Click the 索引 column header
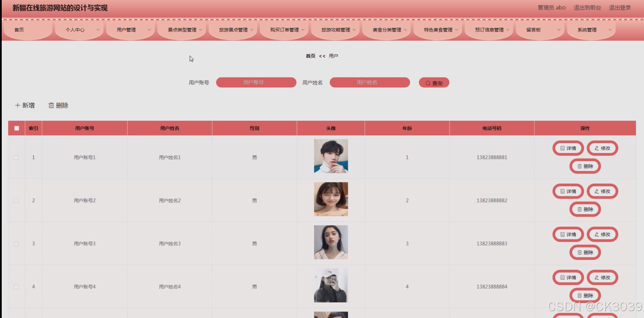 click(33, 128)
